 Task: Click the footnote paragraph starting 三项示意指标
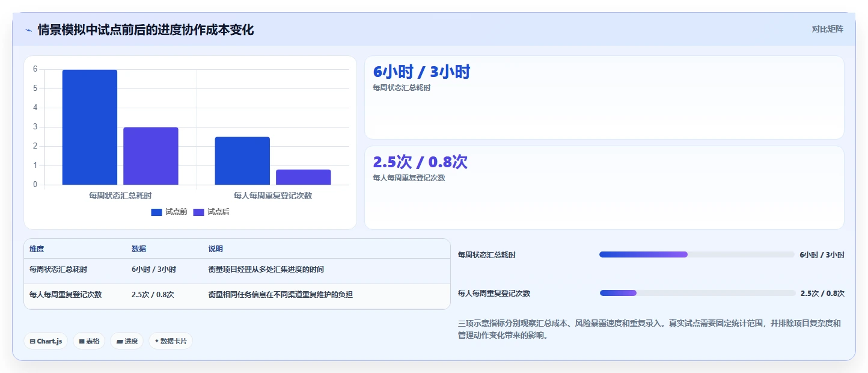tap(650, 330)
